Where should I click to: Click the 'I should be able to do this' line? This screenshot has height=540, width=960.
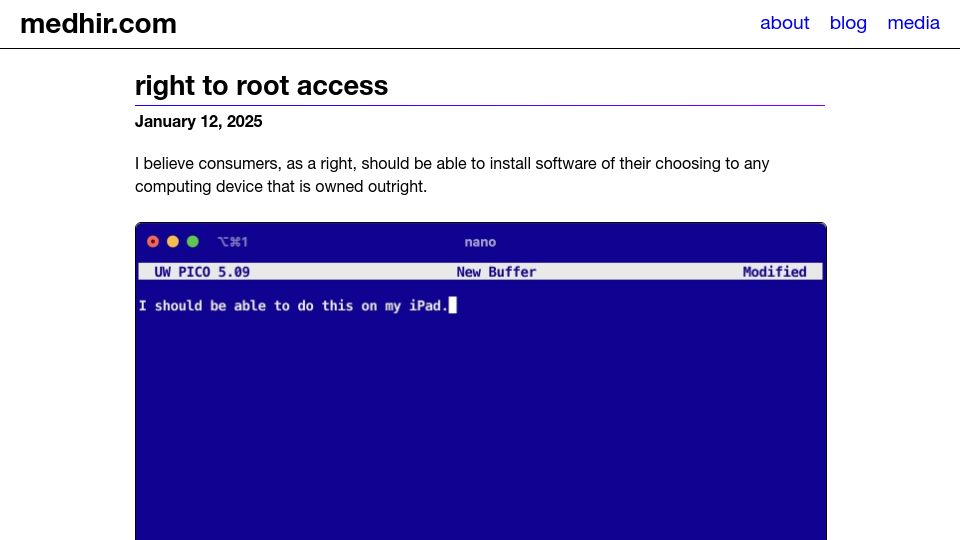coord(294,306)
